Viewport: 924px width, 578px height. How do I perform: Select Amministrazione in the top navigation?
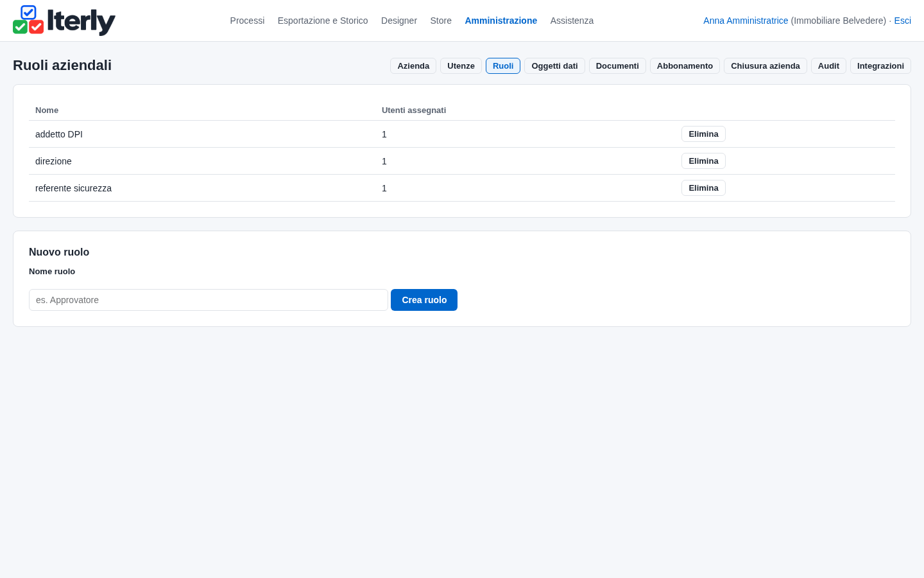point(501,21)
